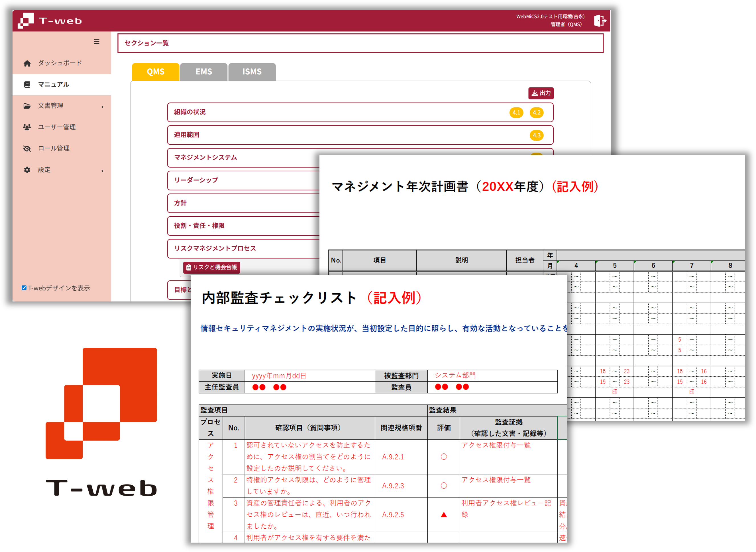Viewport: 756px width, 552px height.
Task: Click the hamburger menu icon above sidebar
Action: (96, 42)
